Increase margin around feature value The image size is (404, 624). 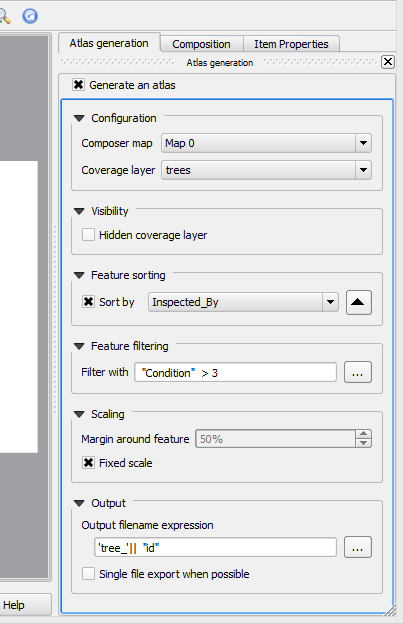pos(363,434)
